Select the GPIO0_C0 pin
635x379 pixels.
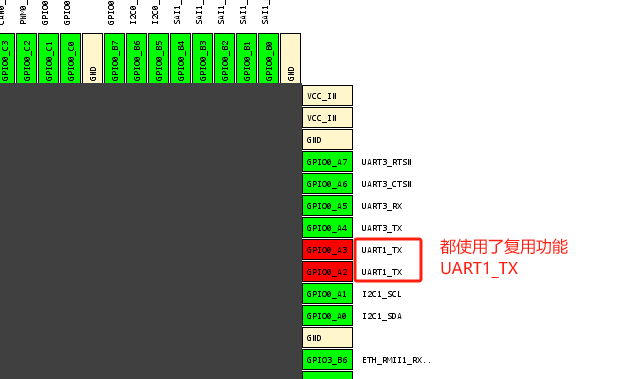click(70, 58)
